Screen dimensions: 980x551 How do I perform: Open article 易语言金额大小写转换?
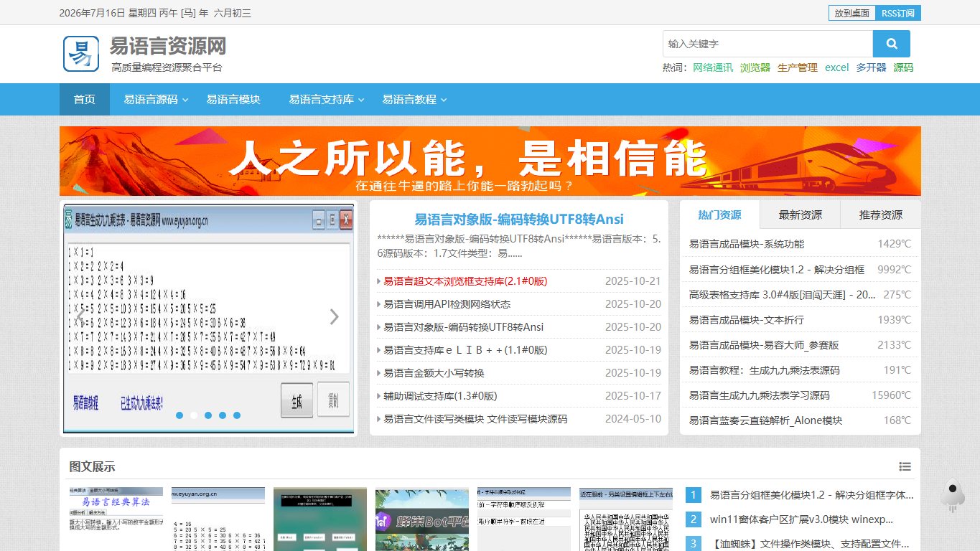coord(434,373)
